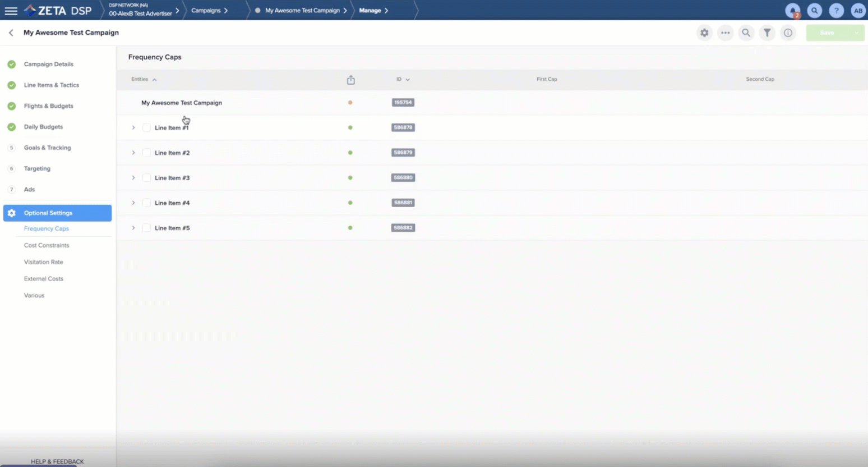
Task: Open the help question mark icon
Action: point(836,11)
